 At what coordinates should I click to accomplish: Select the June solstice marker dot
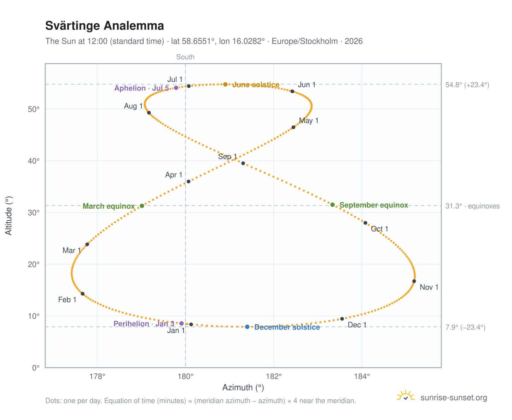coord(225,84)
